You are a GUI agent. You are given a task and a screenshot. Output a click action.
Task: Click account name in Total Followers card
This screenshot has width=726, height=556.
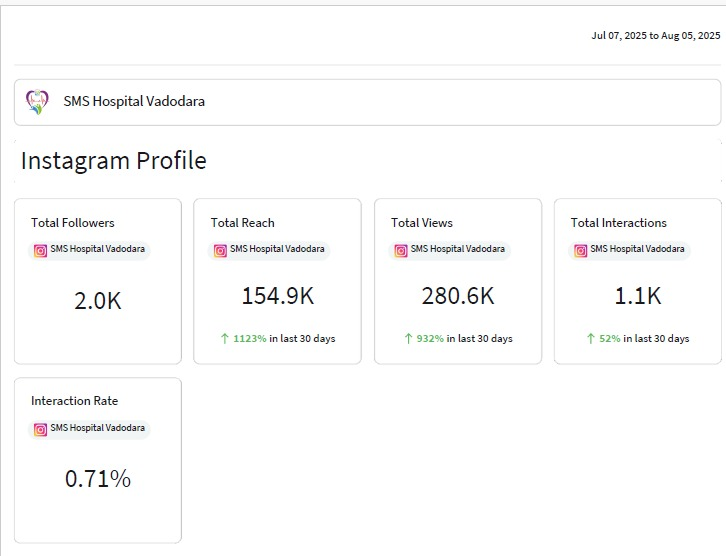point(98,249)
